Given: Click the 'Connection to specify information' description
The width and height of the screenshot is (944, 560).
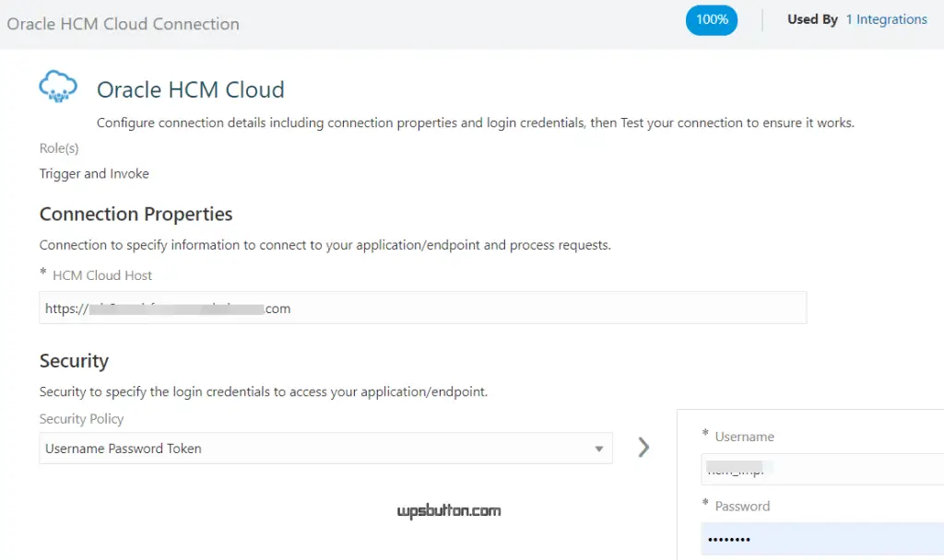Looking at the screenshot, I should [325, 245].
